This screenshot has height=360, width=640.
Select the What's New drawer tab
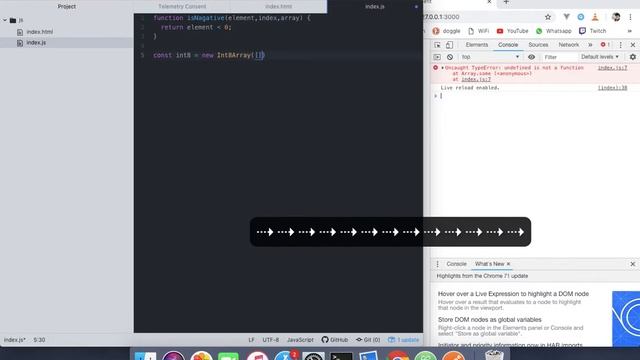(489, 264)
